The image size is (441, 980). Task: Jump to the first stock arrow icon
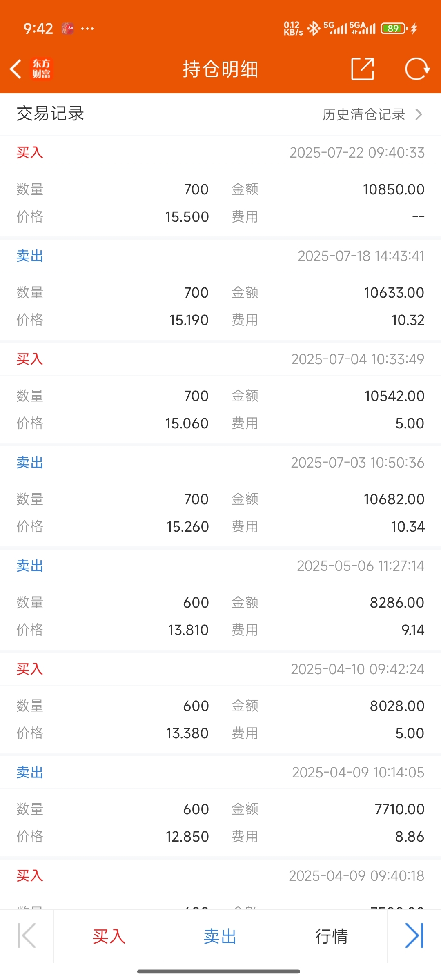tap(27, 935)
